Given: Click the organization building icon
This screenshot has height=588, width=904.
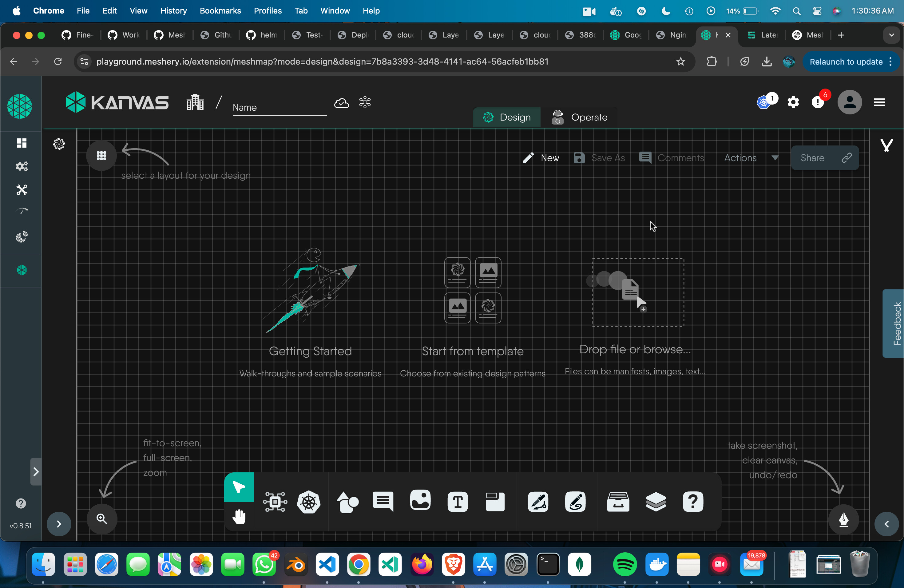Looking at the screenshot, I should coord(195,102).
